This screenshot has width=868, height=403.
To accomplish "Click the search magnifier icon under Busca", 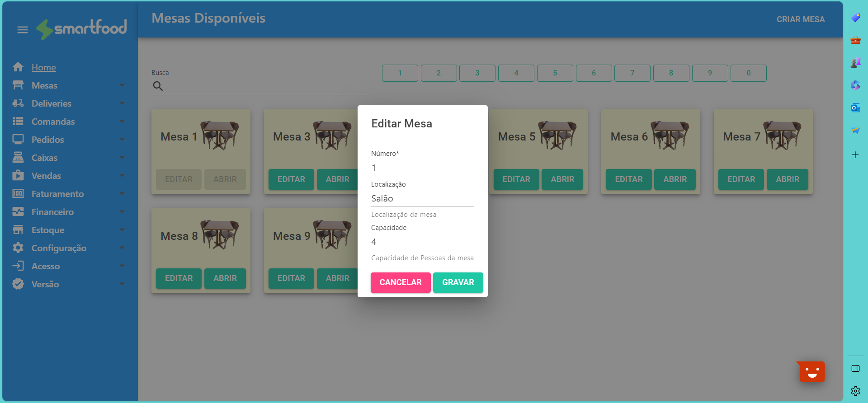I will point(158,86).
